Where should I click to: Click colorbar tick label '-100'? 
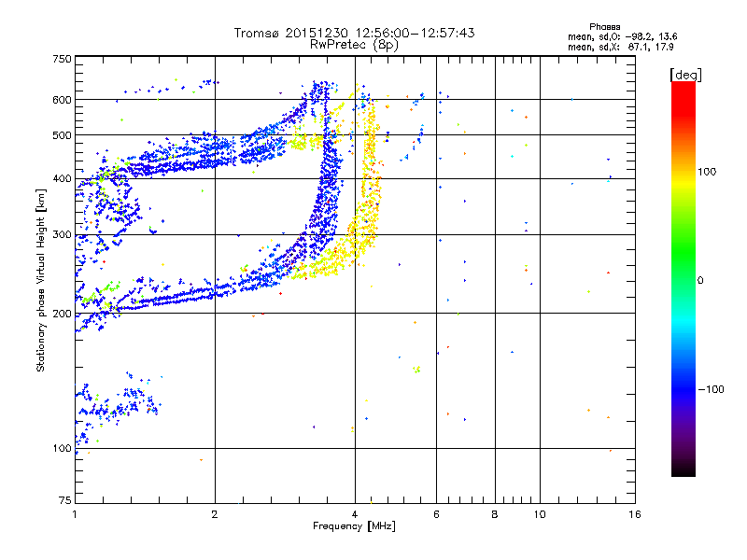(711, 389)
